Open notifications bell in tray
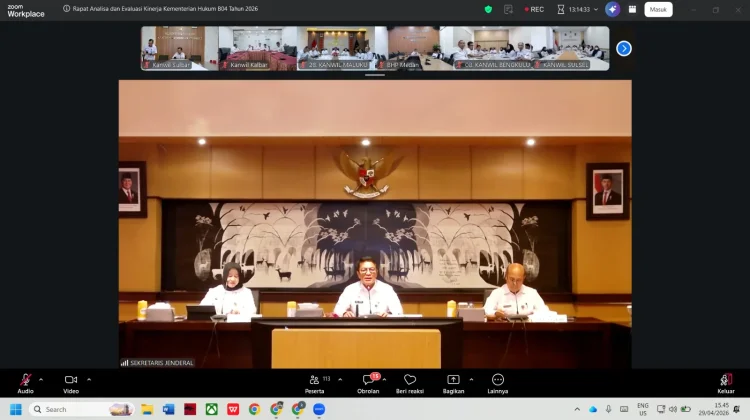 [x=737, y=409]
